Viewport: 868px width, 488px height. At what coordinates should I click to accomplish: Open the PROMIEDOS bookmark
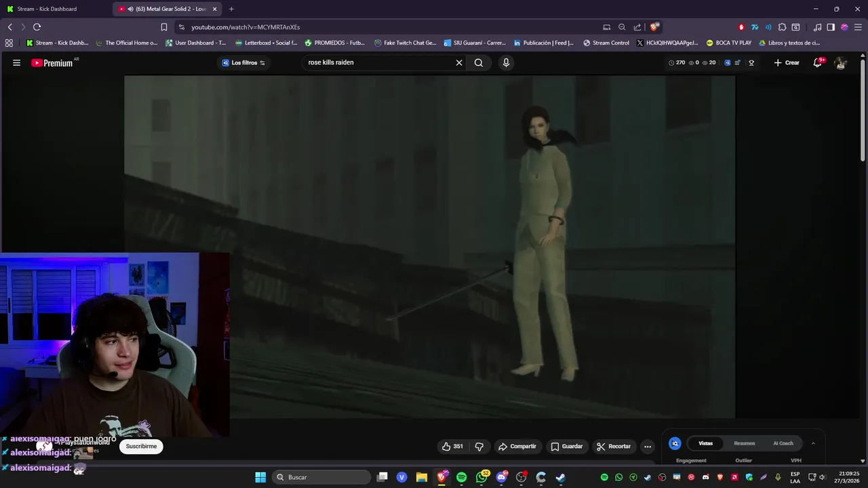coord(335,43)
